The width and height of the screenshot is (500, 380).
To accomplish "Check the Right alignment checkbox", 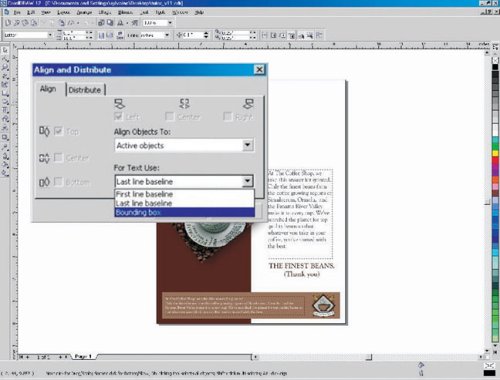I will 227,116.
